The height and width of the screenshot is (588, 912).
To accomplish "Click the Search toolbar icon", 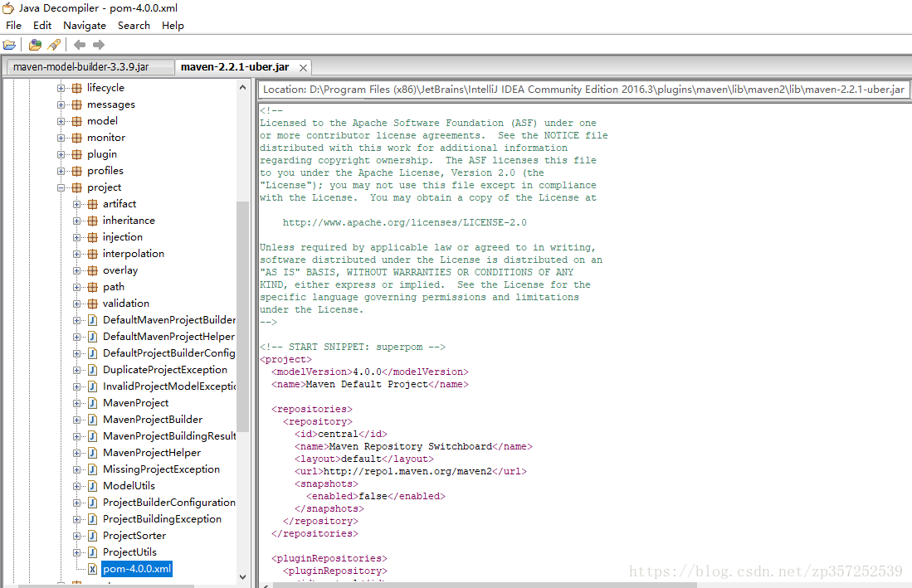I will 54,45.
